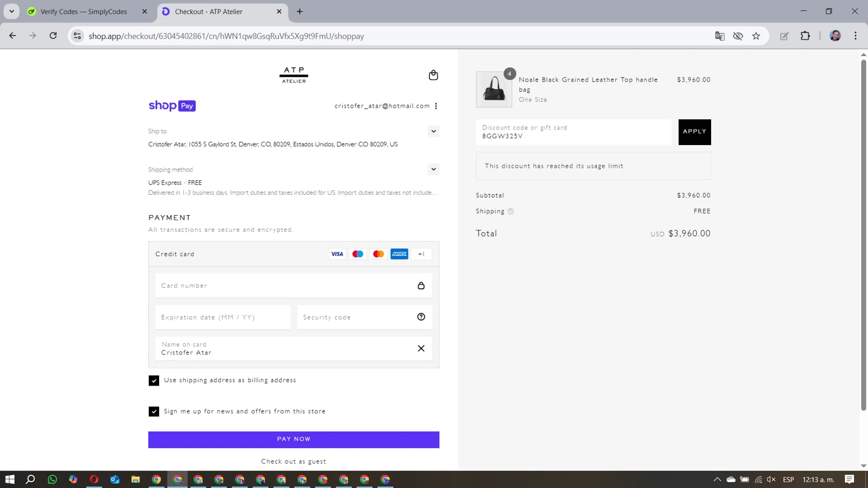Screen dimensions: 868x488
Task: Click the Total amount $3,960.00
Action: tap(689, 234)
